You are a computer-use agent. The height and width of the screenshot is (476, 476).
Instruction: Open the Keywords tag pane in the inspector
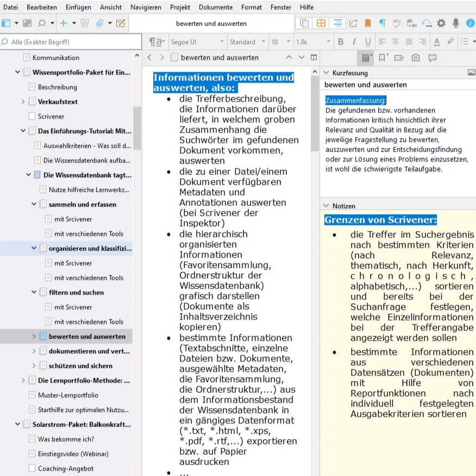(x=398, y=57)
